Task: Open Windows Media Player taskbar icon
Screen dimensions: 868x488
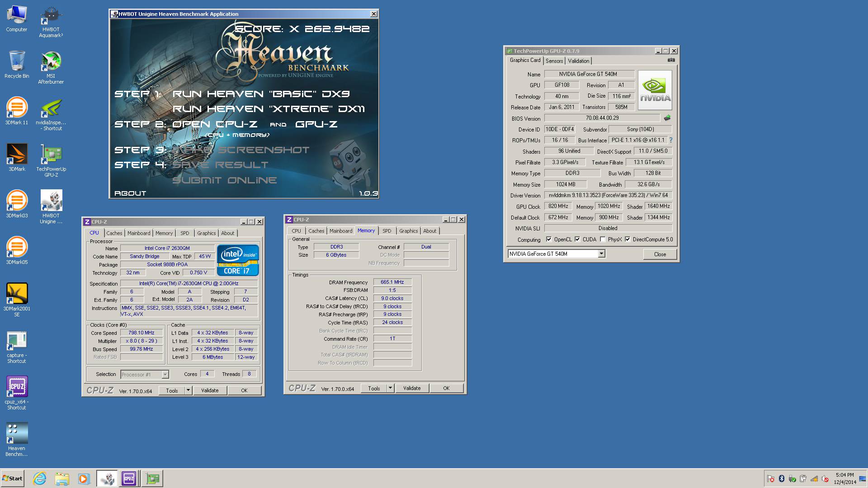Action: pyautogui.click(x=84, y=479)
